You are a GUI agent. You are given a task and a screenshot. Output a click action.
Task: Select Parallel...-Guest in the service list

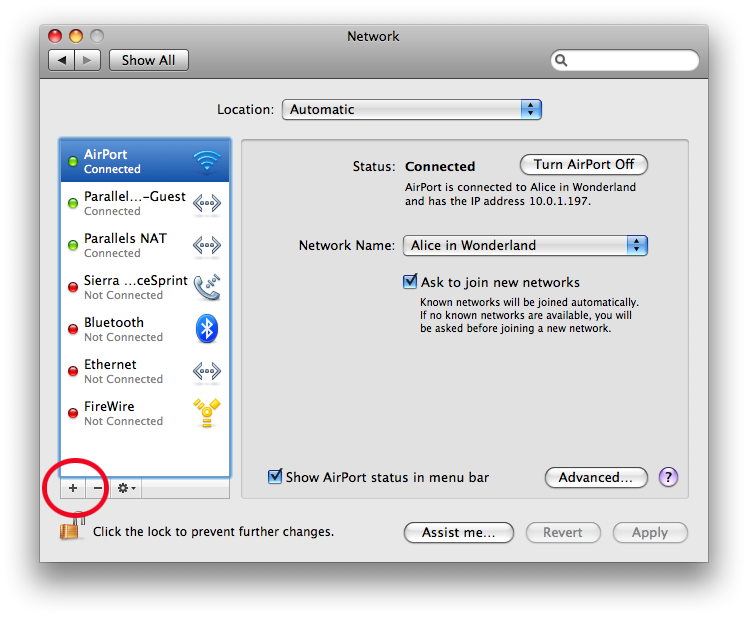click(x=145, y=204)
